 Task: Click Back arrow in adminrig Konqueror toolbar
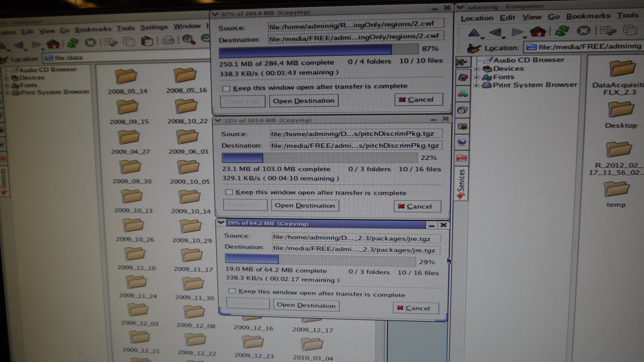495,32
